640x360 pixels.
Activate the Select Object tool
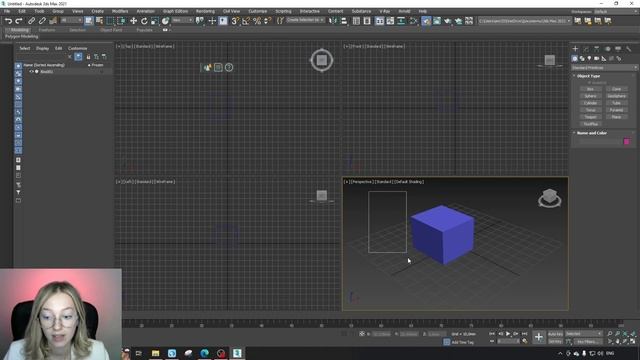(x=89, y=21)
